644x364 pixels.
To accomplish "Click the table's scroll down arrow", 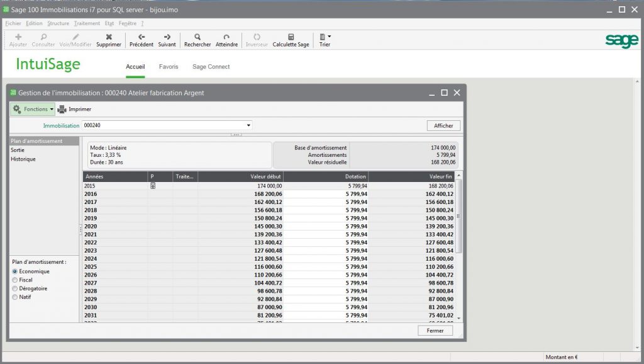I will pyautogui.click(x=458, y=319).
